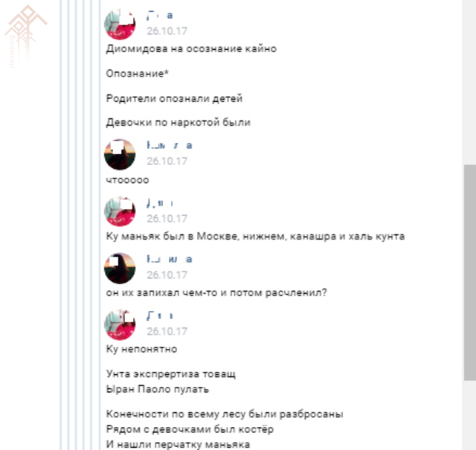Open sender name above 'Ку маньяк был' message

[160, 203]
